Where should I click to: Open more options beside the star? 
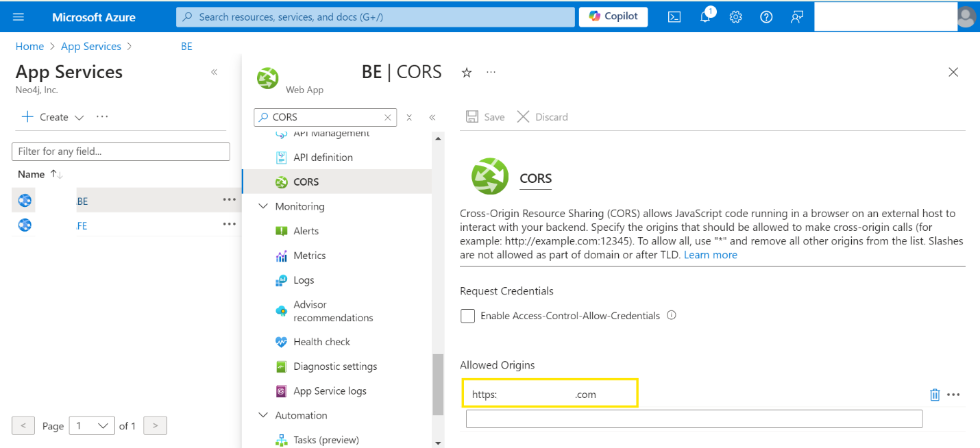[x=491, y=72]
